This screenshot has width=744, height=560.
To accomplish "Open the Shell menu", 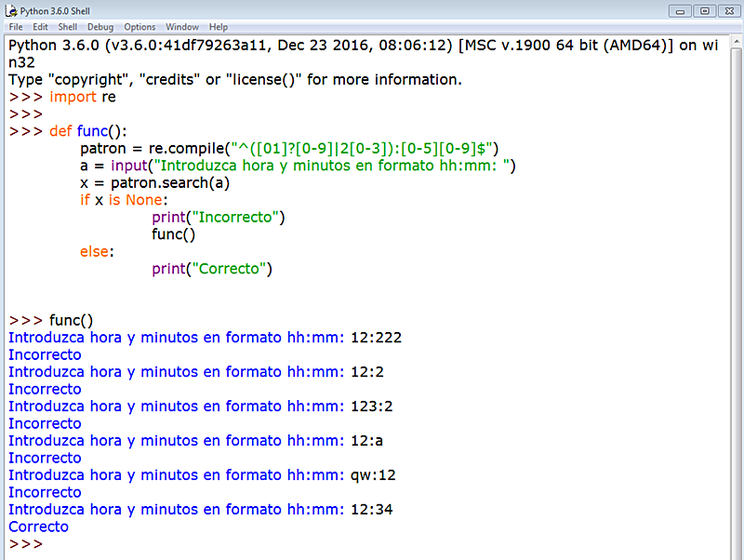I will (66, 26).
